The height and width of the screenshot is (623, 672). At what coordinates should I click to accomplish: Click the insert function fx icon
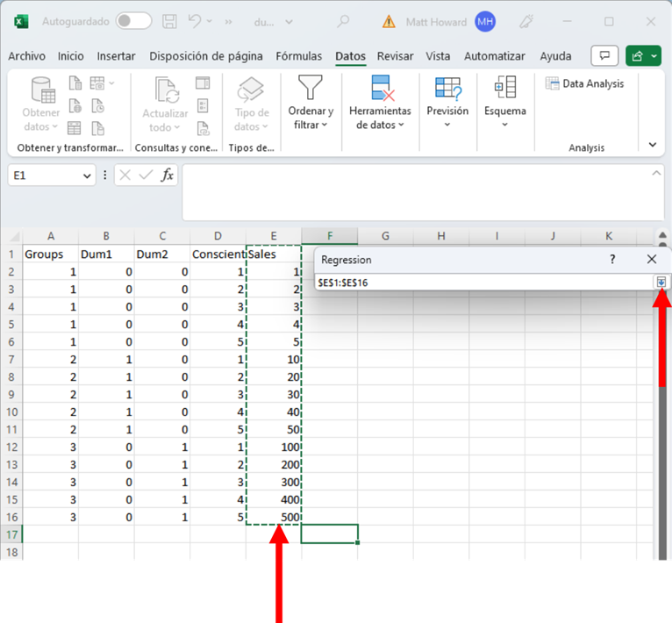point(167,175)
